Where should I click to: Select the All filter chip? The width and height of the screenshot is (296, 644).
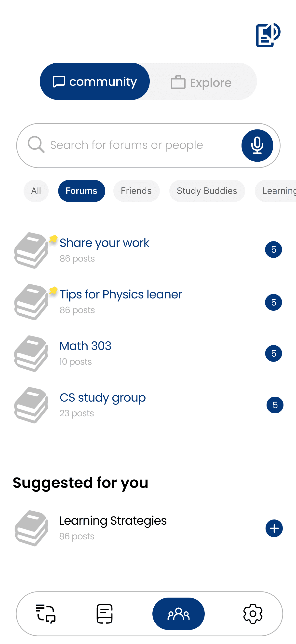coord(36,191)
